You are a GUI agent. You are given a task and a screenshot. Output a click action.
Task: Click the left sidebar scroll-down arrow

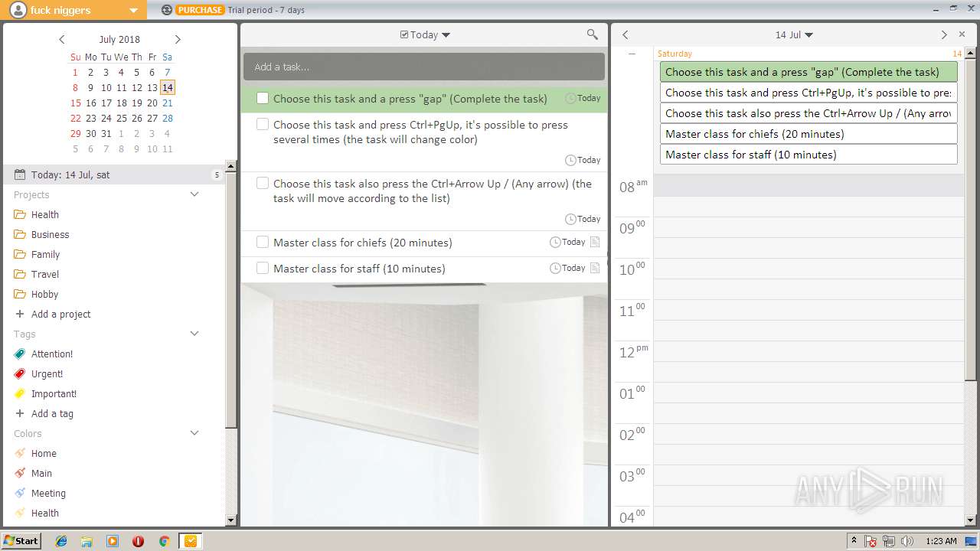click(231, 520)
